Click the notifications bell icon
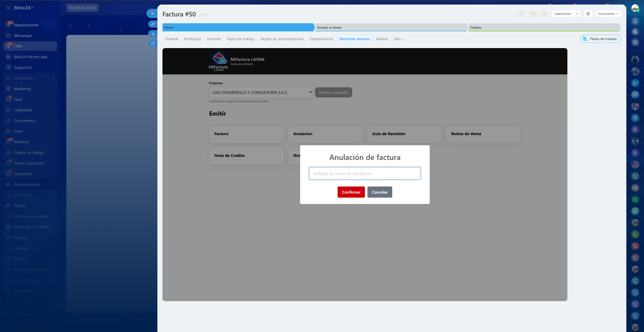This screenshot has height=332, width=644. pyautogui.click(x=635, y=21)
